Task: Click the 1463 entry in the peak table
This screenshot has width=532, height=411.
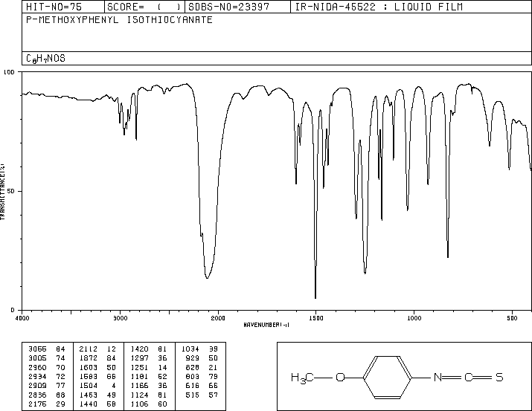Action: [89, 395]
